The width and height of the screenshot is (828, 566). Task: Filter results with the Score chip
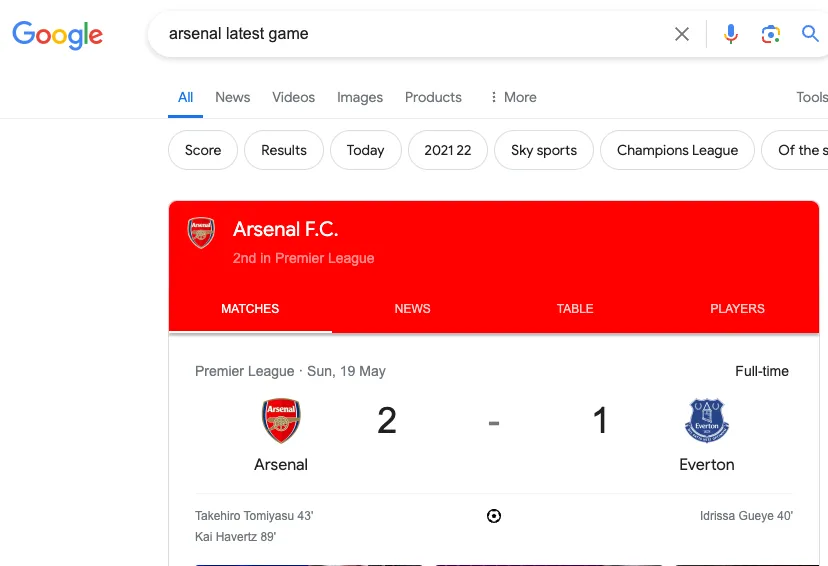pos(203,150)
